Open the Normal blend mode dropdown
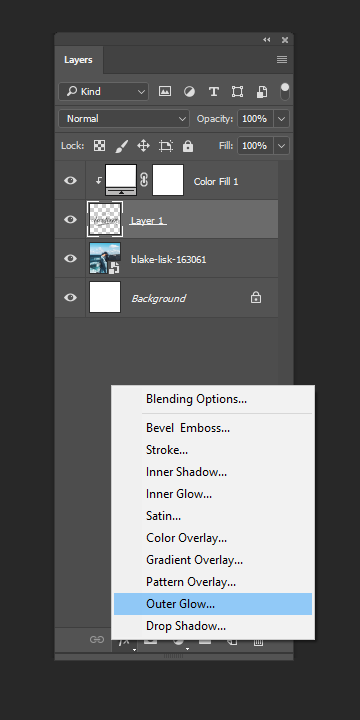This screenshot has width=360, height=720. pyautogui.click(x=124, y=118)
